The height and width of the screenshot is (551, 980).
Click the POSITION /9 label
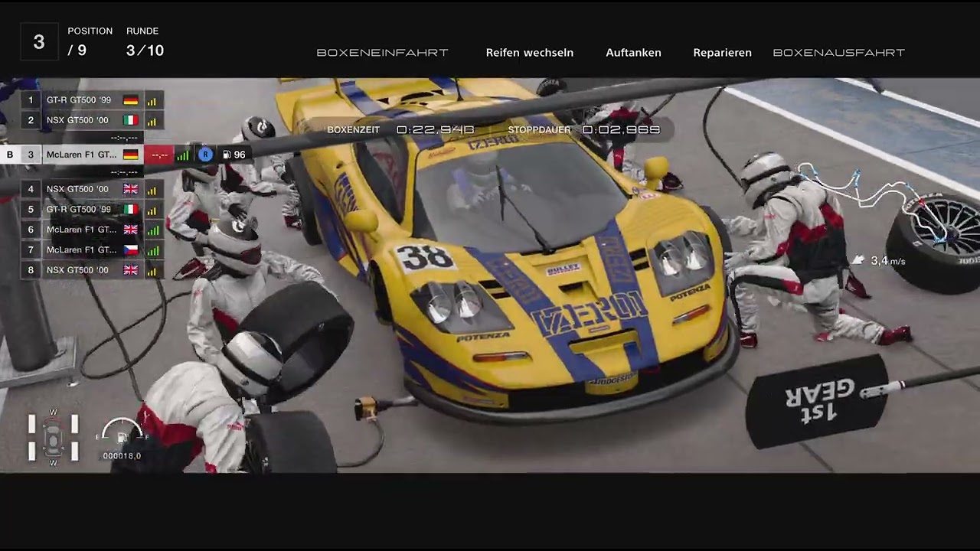(90, 42)
